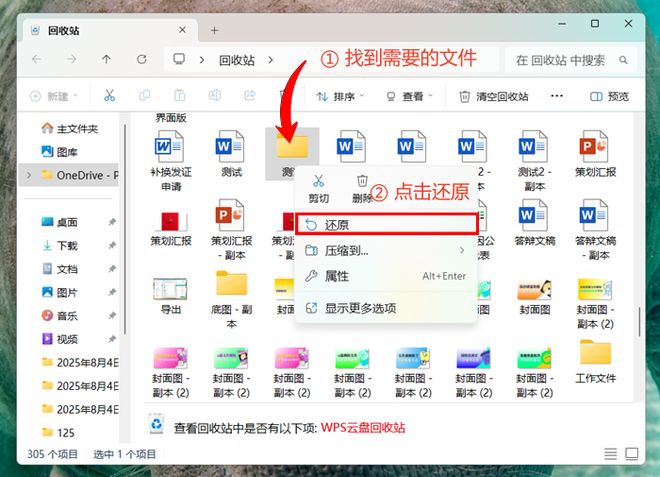Open Downloads (下载) in the sidebar

coord(59,245)
